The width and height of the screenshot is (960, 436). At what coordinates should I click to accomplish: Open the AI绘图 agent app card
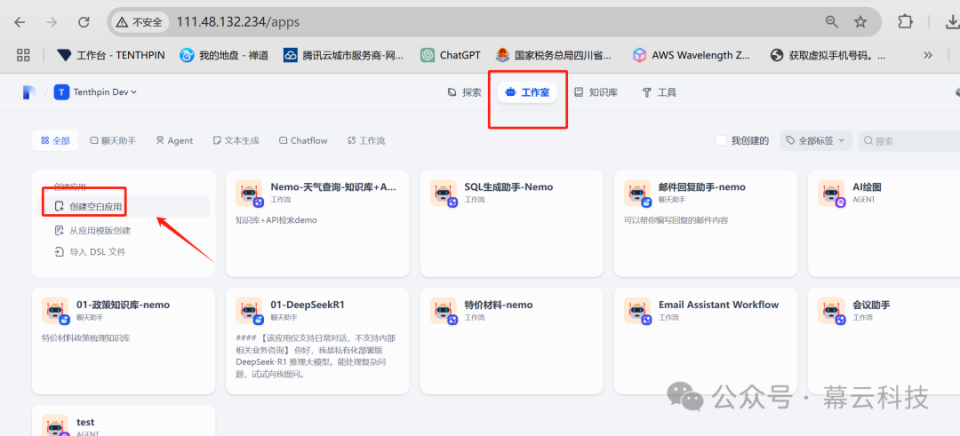tap(884, 224)
